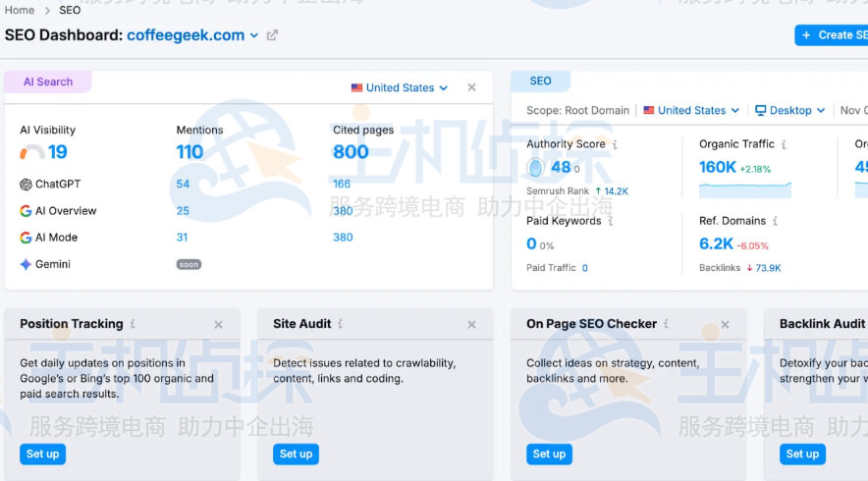Open the AI Search tab label
The height and width of the screenshot is (481, 868).
pyautogui.click(x=48, y=81)
